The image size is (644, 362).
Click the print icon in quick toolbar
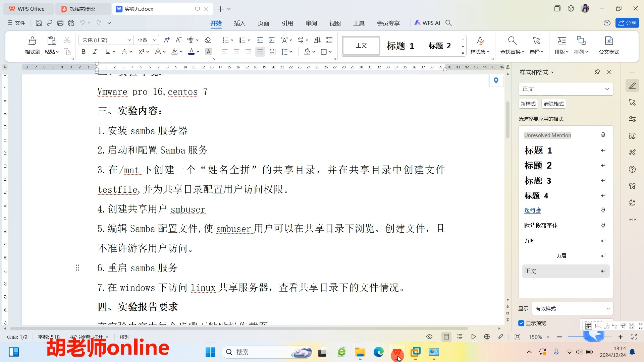[x=60, y=23]
